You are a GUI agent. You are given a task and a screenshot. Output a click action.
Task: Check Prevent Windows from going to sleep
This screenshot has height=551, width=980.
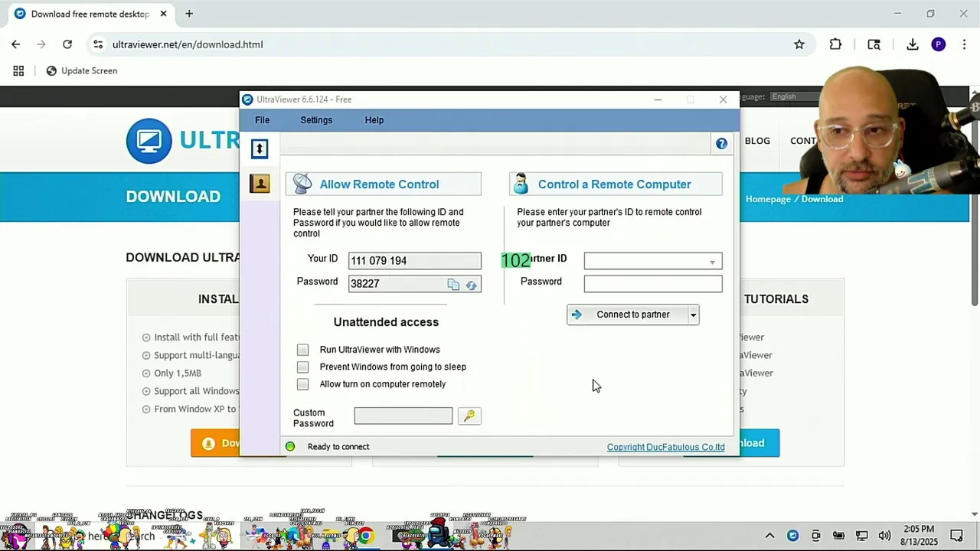click(302, 367)
